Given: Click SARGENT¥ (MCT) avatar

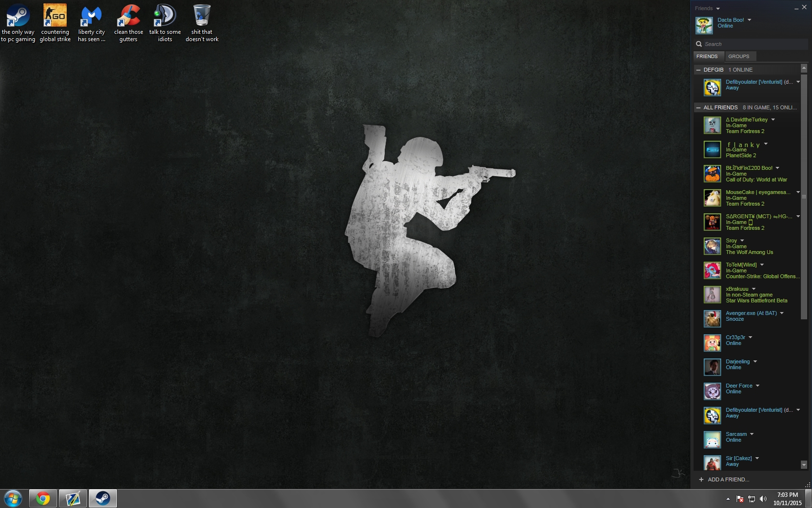Looking at the screenshot, I should (712, 222).
